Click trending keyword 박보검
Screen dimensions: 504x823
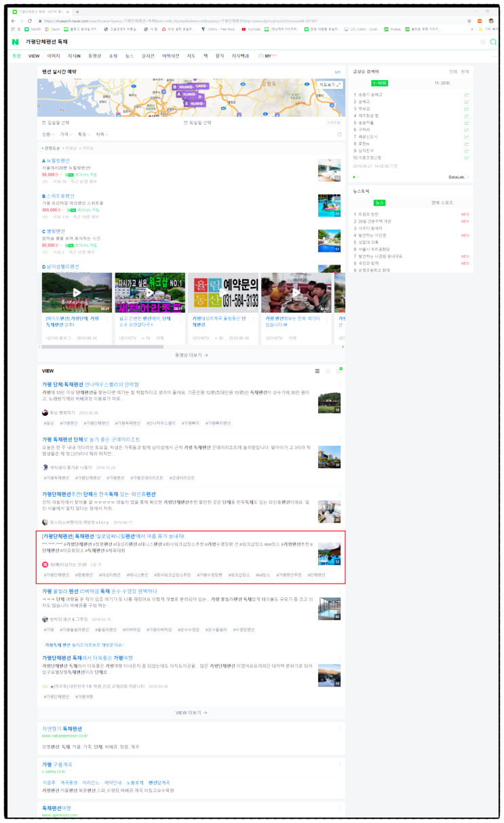coord(365,109)
